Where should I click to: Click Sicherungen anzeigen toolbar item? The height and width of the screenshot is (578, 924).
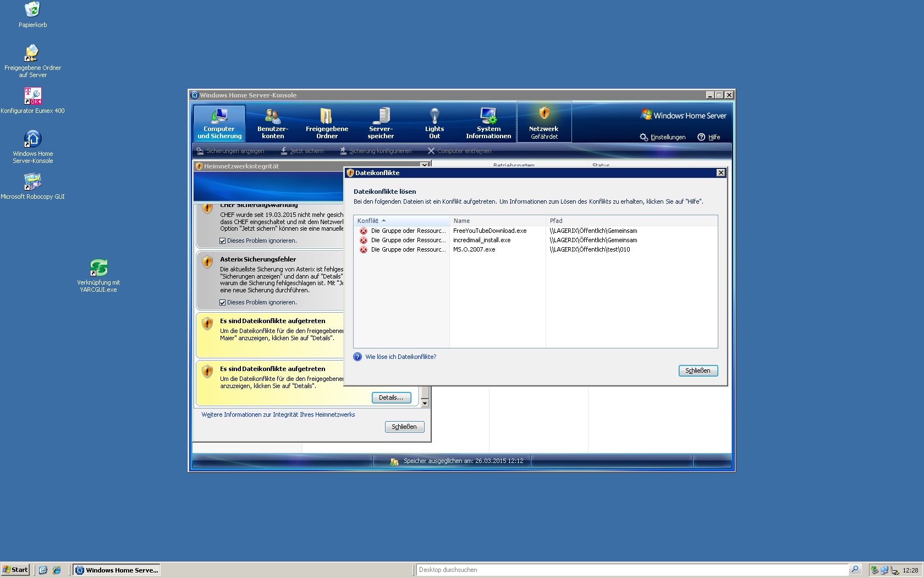tap(230, 151)
